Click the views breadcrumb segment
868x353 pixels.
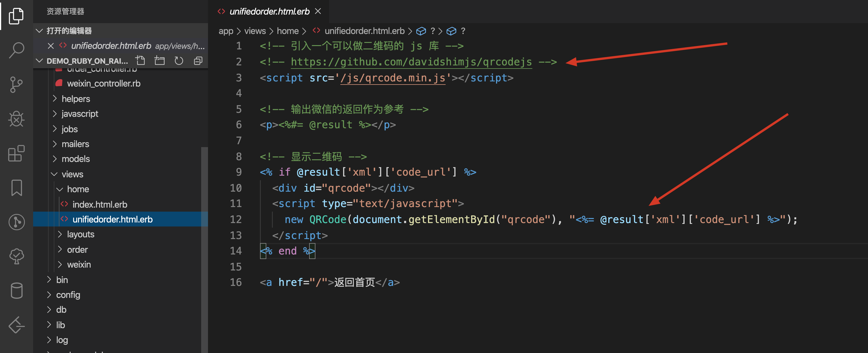pyautogui.click(x=255, y=31)
